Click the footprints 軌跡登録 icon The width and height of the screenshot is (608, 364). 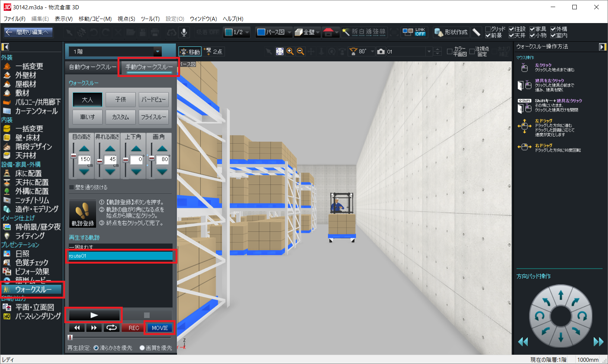coord(83,214)
